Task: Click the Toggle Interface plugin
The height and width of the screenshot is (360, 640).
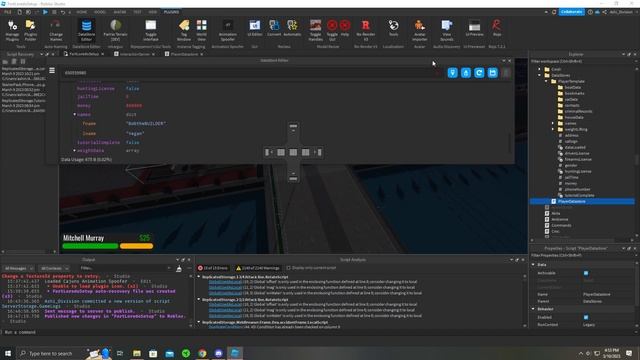Action: click(x=151, y=30)
